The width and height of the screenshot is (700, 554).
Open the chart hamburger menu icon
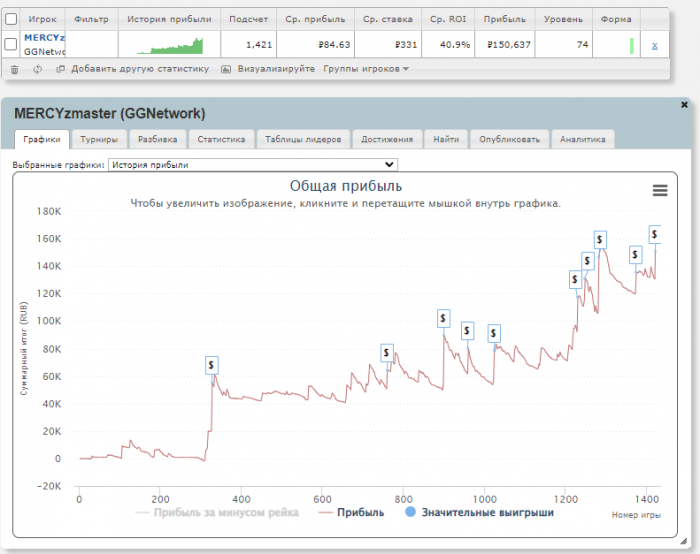660,191
